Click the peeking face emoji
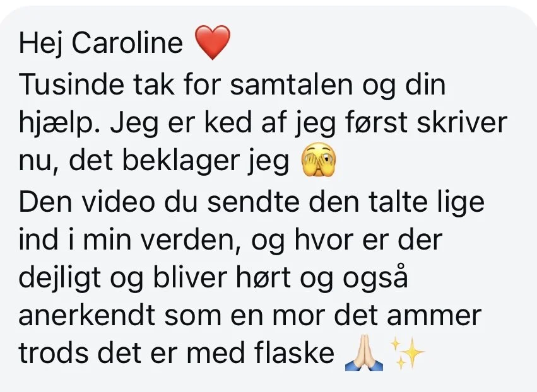The width and height of the screenshot is (537, 392). [x=319, y=159]
